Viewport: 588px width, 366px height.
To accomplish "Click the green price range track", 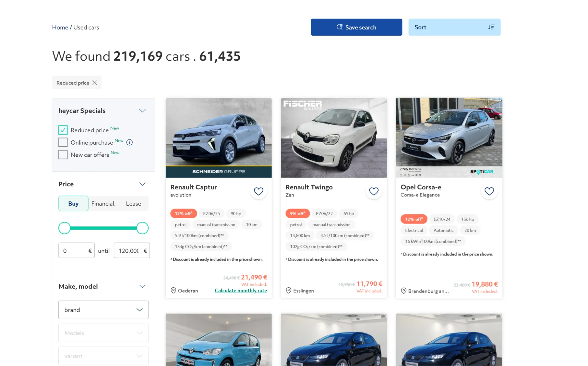I will 103,228.
